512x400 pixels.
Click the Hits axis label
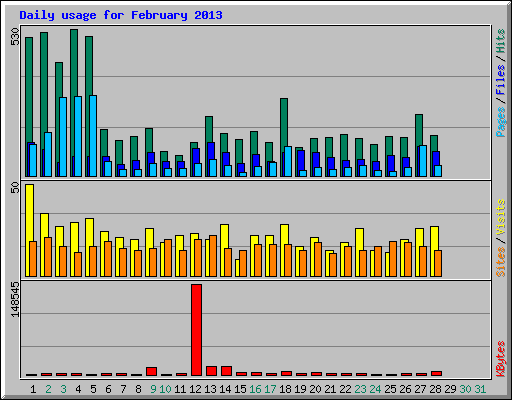point(500,41)
